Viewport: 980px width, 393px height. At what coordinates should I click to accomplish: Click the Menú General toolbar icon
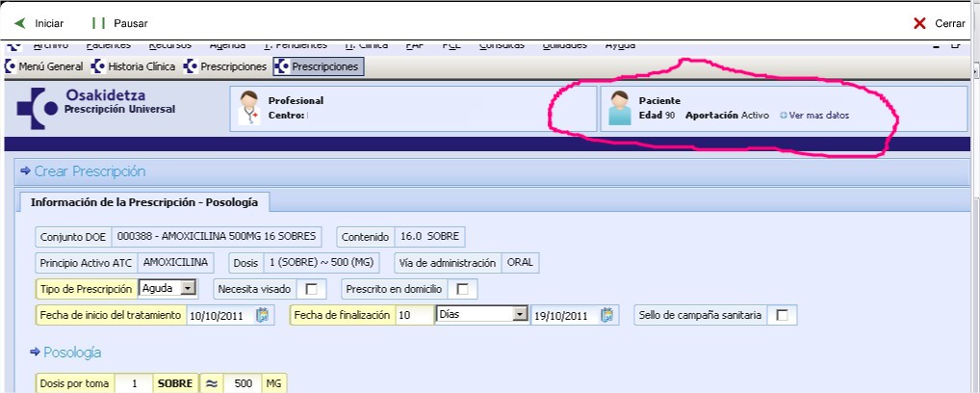(12, 66)
